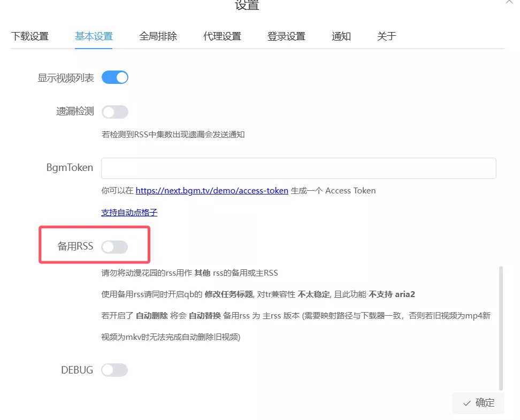Image resolution: width=520 pixels, height=420 pixels.
Task: Open the 支持自动点格子 link
Action: (129, 213)
